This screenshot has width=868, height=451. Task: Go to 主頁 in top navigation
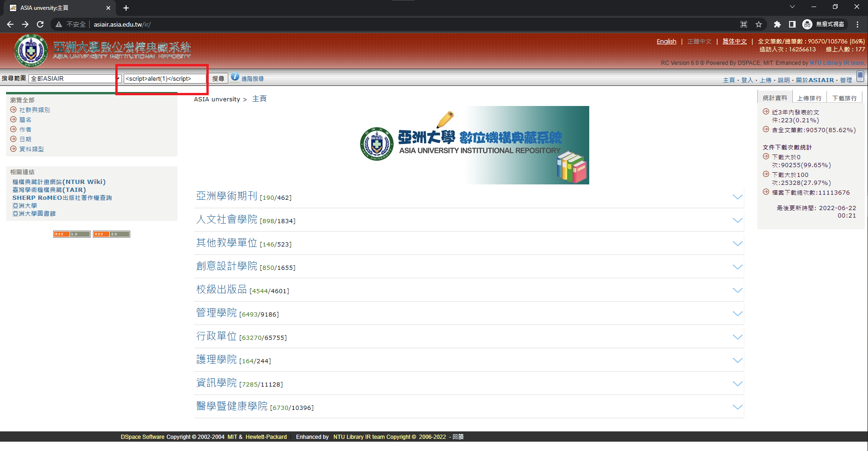click(x=729, y=80)
